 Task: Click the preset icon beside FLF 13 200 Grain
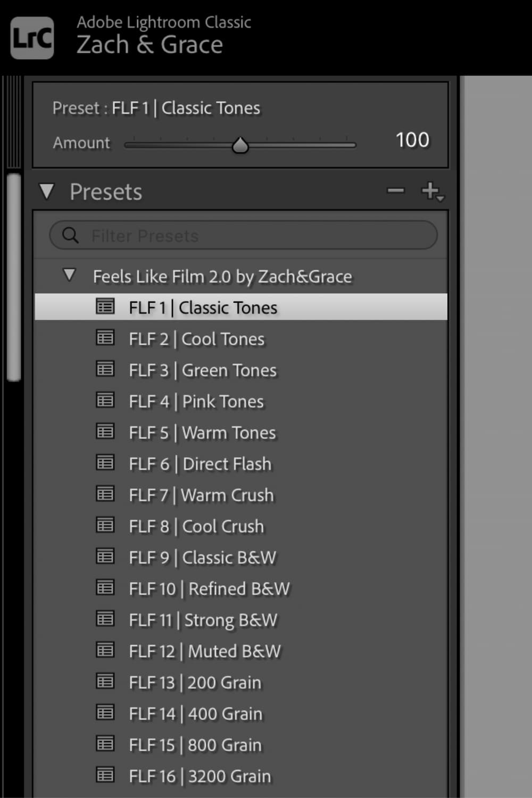pyautogui.click(x=105, y=681)
